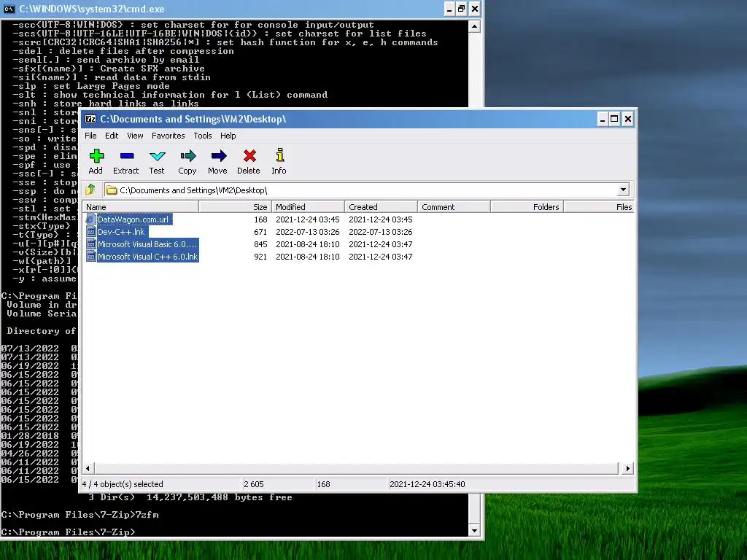Maximize the 7-Zip file manager window
This screenshot has height=560, width=747.
coord(614,119)
